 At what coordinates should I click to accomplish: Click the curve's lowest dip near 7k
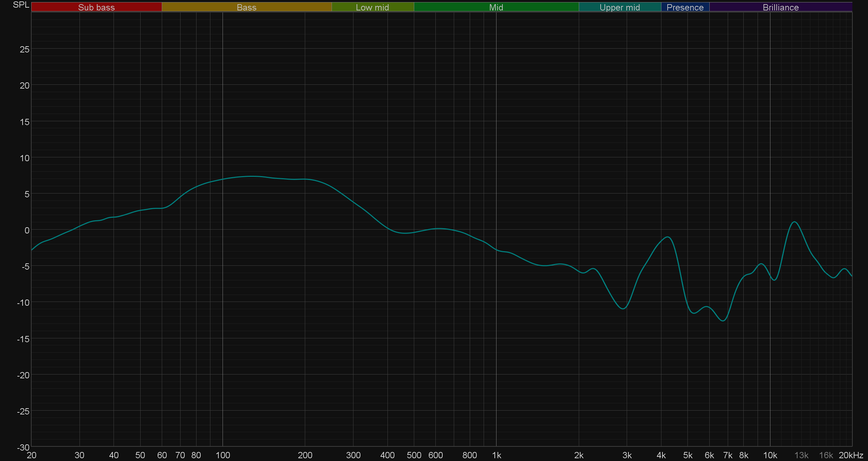pyautogui.click(x=723, y=321)
